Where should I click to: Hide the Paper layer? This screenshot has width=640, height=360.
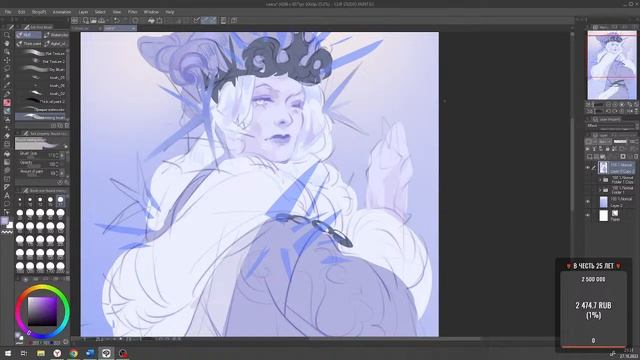[x=588, y=216]
